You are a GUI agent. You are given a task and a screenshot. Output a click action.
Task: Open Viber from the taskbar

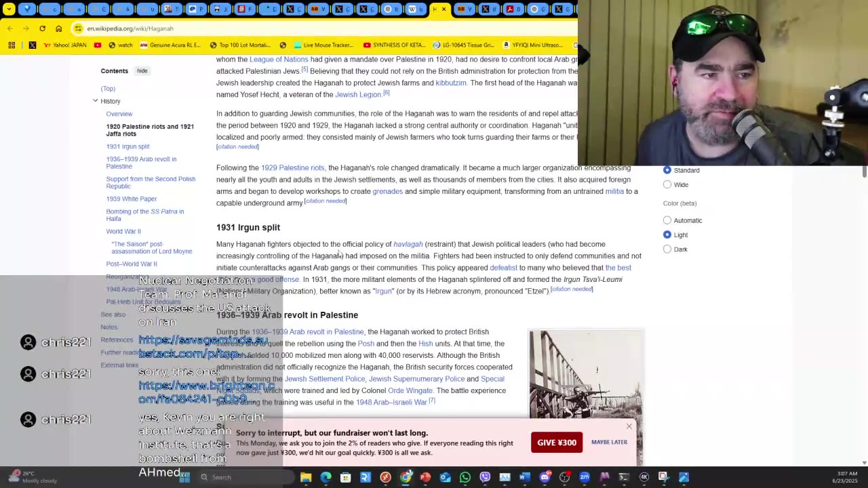click(485, 477)
